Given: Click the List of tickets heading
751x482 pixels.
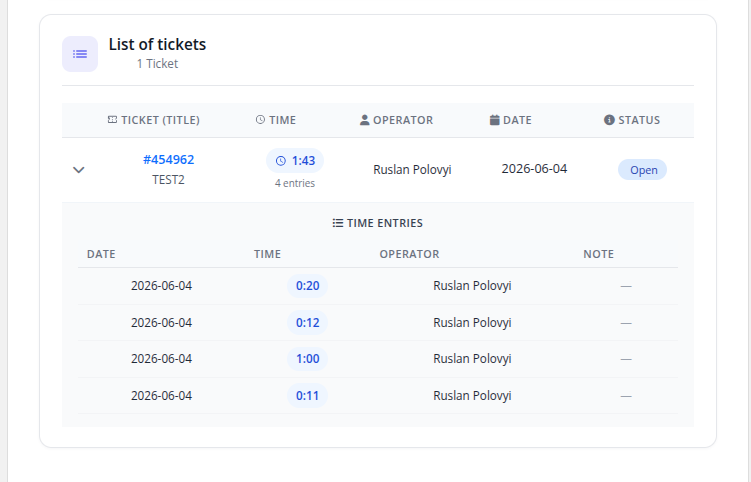Looking at the screenshot, I should coord(157,44).
